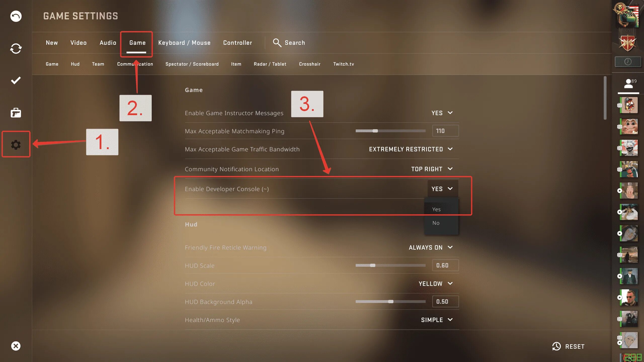Screen dimensions: 644x362
Task: Expand the HUD Color dropdown
Action: click(435, 284)
